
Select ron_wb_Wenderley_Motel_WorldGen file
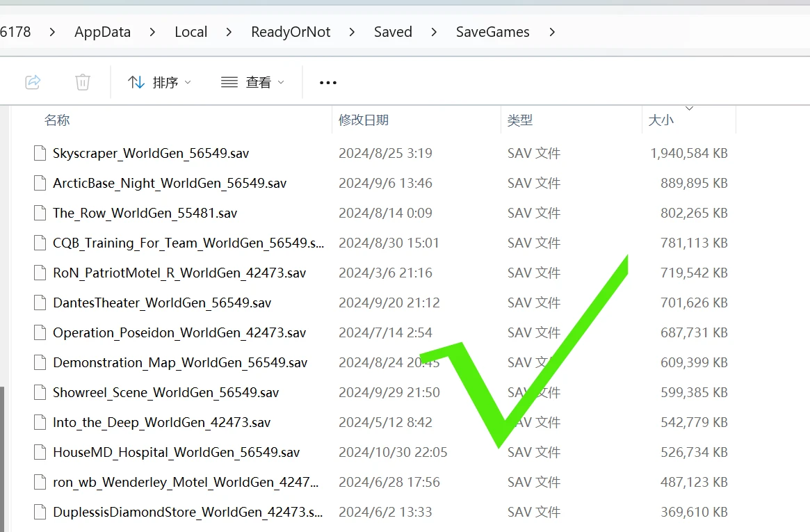click(186, 483)
